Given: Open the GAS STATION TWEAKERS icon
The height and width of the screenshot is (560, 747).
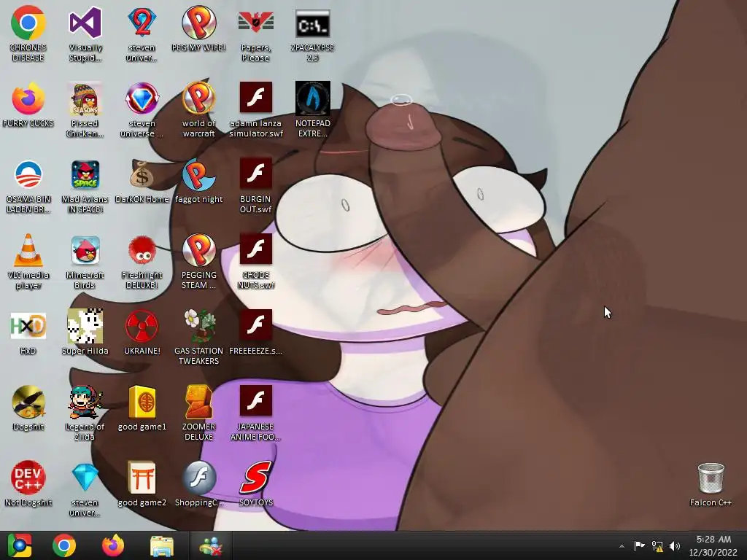Looking at the screenshot, I should (x=198, y=337).
